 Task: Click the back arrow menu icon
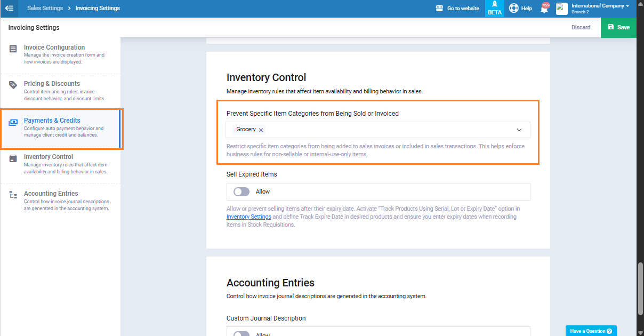pyautogui.click(x=9, y=8)
